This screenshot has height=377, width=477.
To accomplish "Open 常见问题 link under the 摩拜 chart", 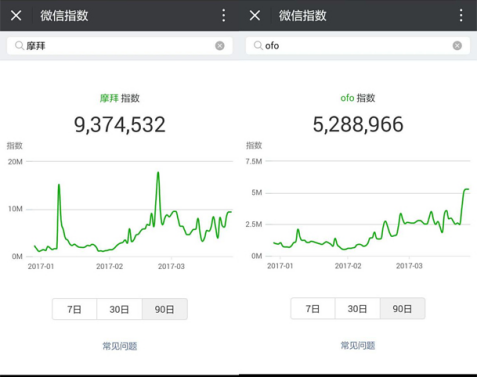I will 120,346.
